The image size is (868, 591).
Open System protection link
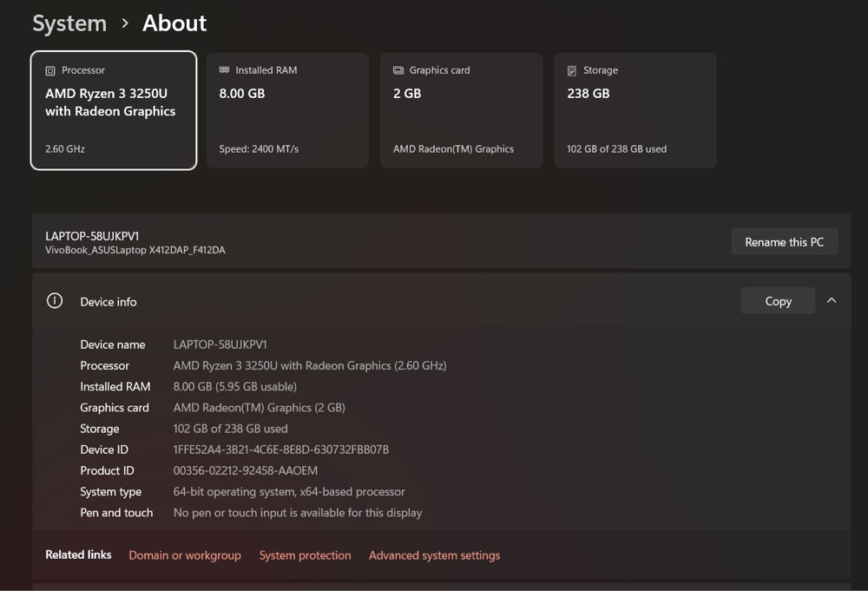[305, 555]
